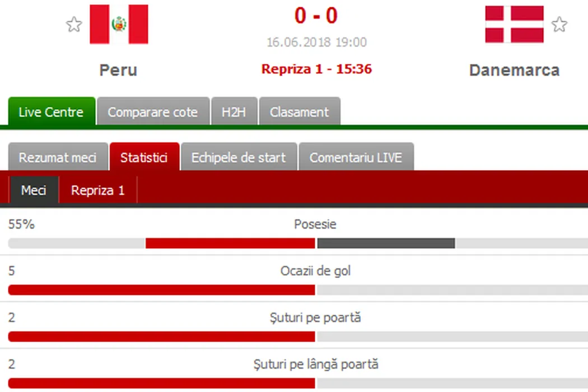Switch statistics to Repriza 1
The image size is (588, 392).
pos(97,190)
